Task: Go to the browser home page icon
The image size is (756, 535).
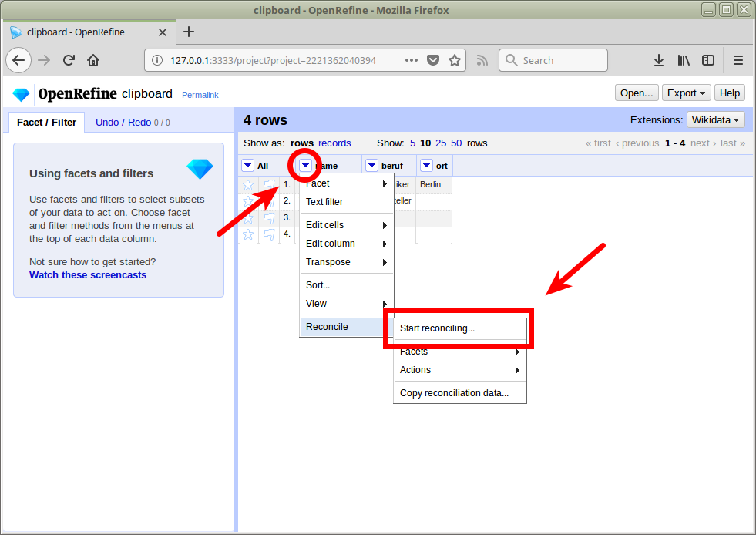Action: pos(93,60)
